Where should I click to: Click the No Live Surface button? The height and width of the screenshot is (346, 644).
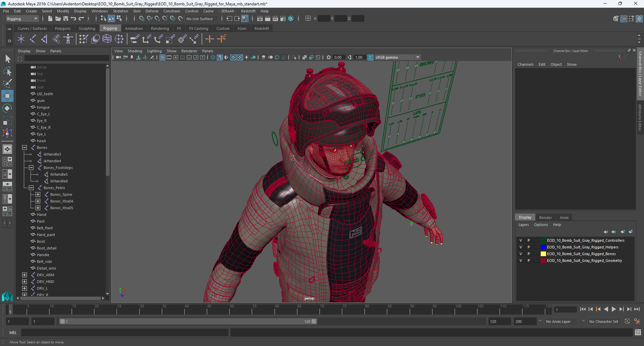click(201, 19)
